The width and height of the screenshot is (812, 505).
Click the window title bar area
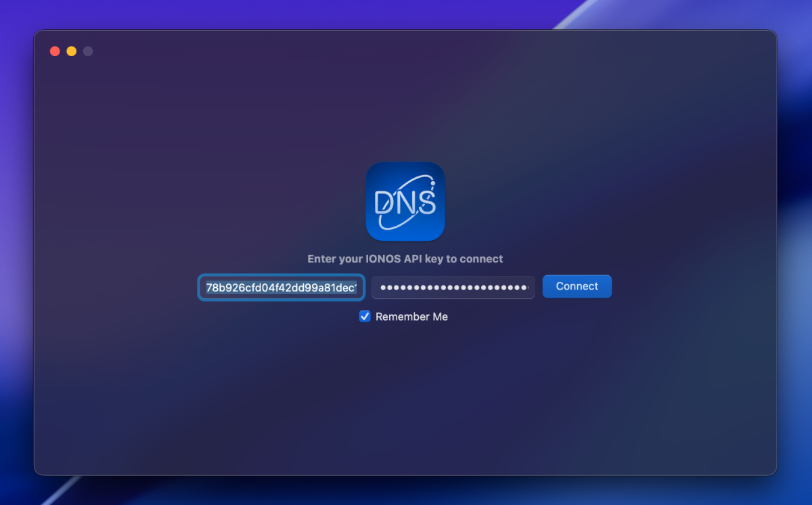pyautogui.click(x=406, y=51)
